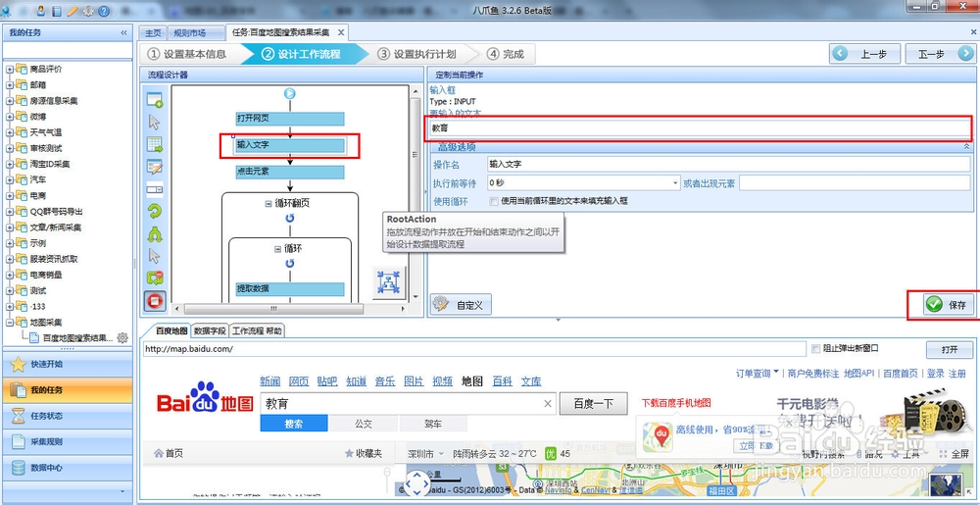
Task: Collapse the 高级选项 section
Action: [x=966, y=146]
